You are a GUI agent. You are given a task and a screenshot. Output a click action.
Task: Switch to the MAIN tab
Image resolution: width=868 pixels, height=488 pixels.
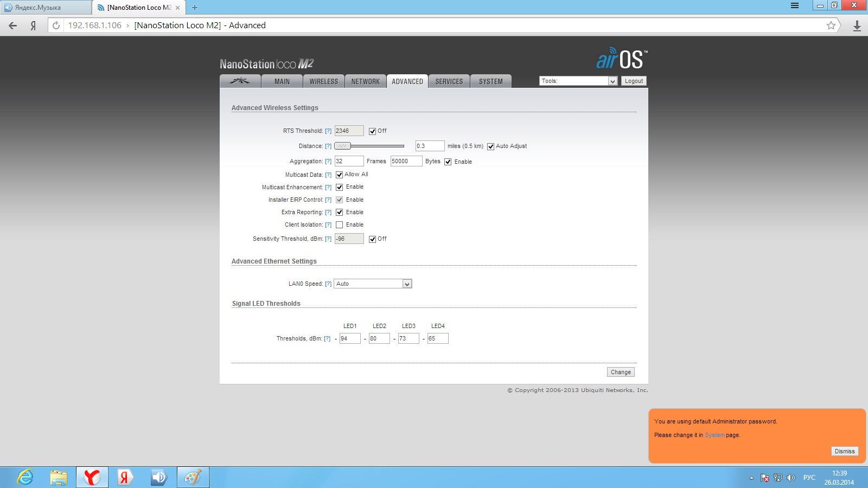coord(282,81)
